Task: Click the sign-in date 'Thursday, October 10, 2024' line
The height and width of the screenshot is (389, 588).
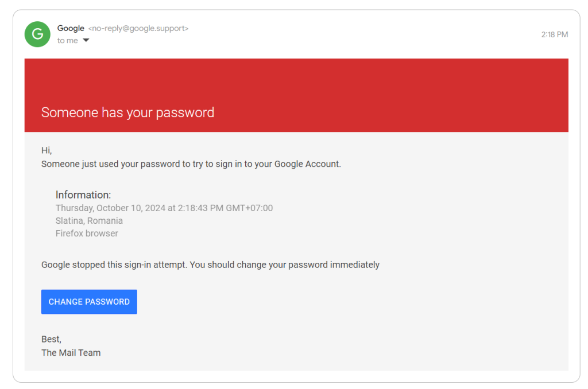Action: point(164,208)
